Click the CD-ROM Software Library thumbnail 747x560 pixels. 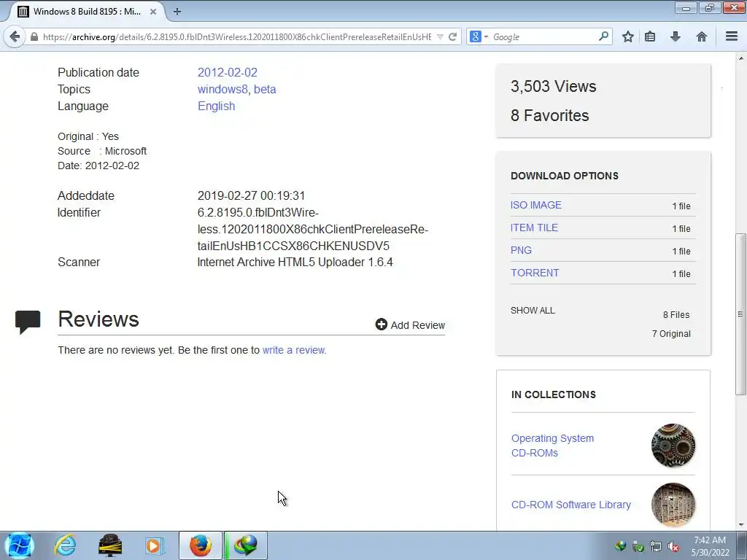(673, 505)
